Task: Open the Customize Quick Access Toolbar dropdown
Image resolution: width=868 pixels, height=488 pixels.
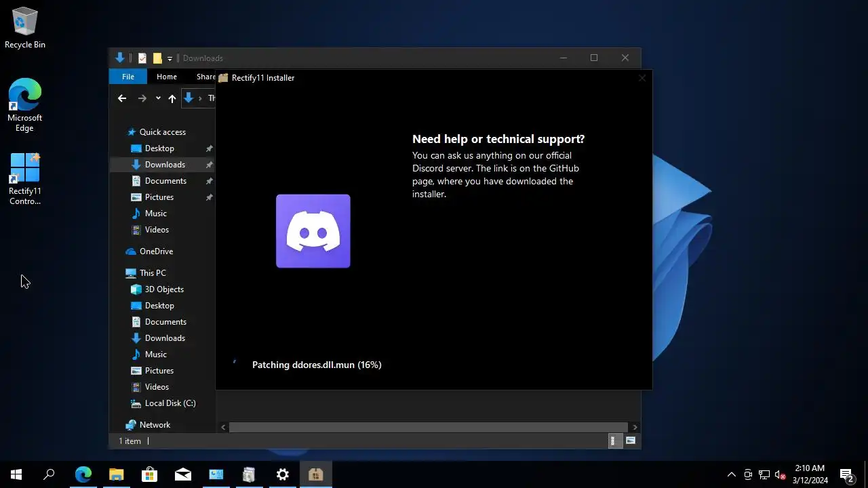Action: click(170, 58)
